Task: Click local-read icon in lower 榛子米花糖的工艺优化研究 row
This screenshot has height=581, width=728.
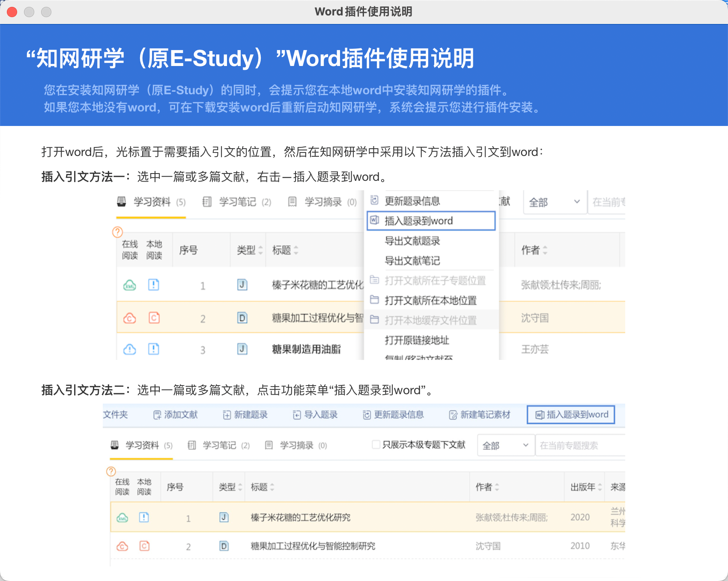Action: point(144,518)
